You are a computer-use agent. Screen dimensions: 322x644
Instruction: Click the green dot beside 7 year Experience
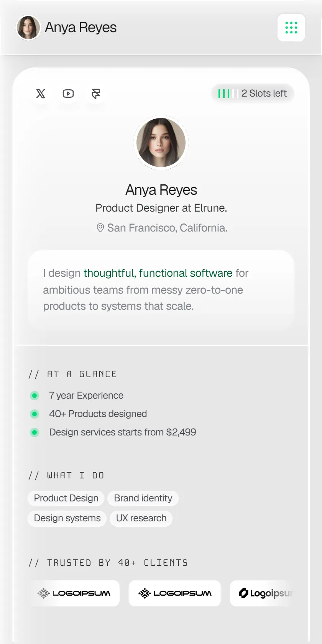(x=34, y=396)
